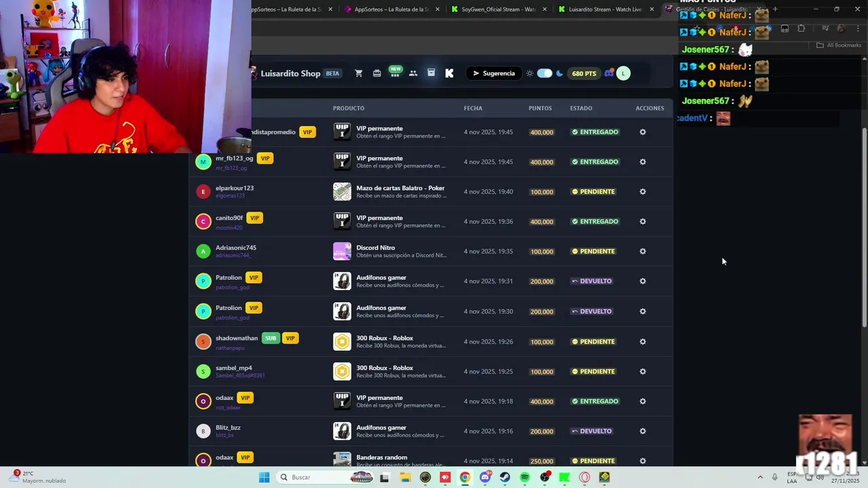Switch to SoyGwen_Oficial Stream browser tab

pyautogui.click(x=498, y=9)
